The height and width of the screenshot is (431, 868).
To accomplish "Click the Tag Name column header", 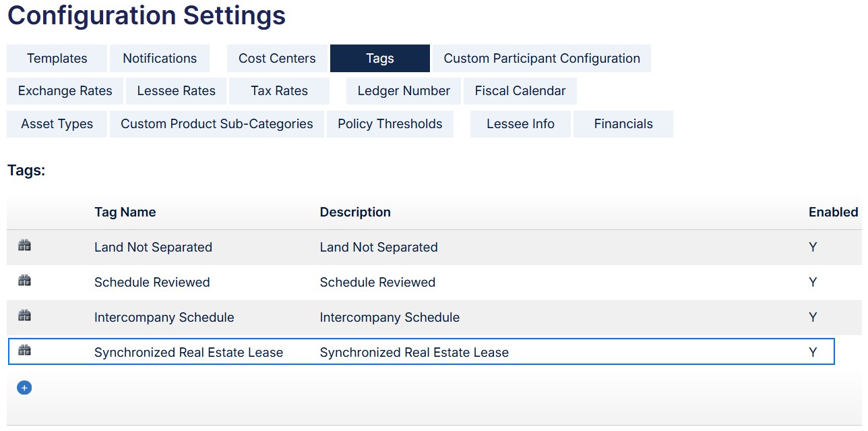I will coord(125,212).
